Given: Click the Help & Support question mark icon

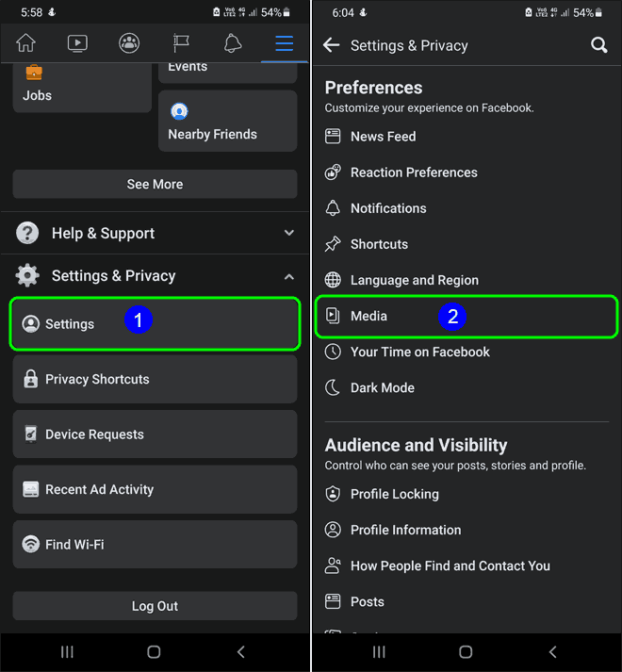Looking at the screenshot, I should click(x=27, y=233).
